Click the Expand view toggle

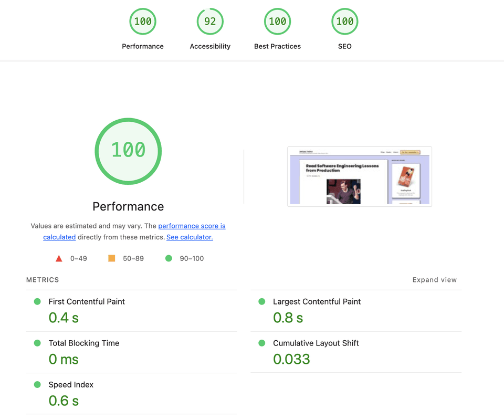[x=435, y=280]
